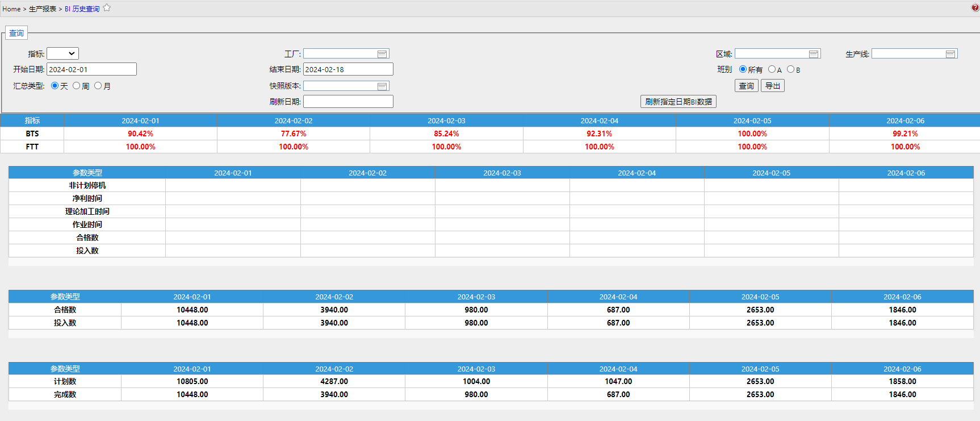Screen dimensions: 980x421
Task: Select 计划数 value 10805.00
Action: (x=192, y=382)
